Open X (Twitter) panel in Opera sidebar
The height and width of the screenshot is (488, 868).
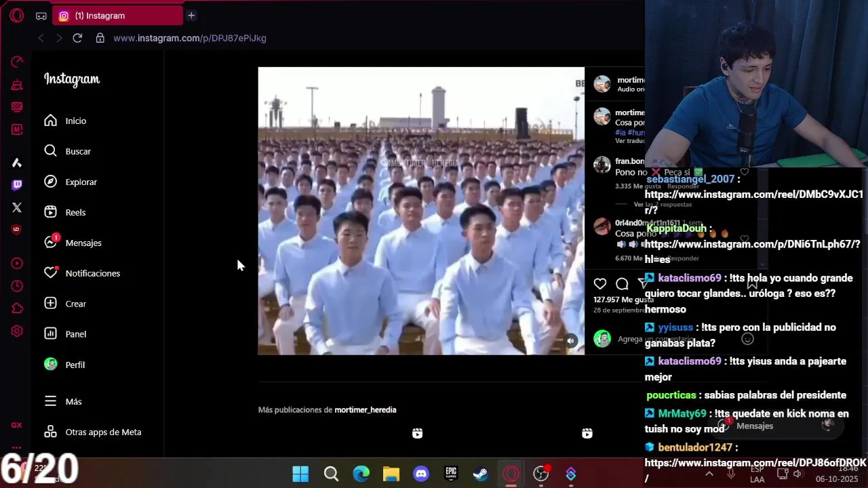[x=17, y=207]
